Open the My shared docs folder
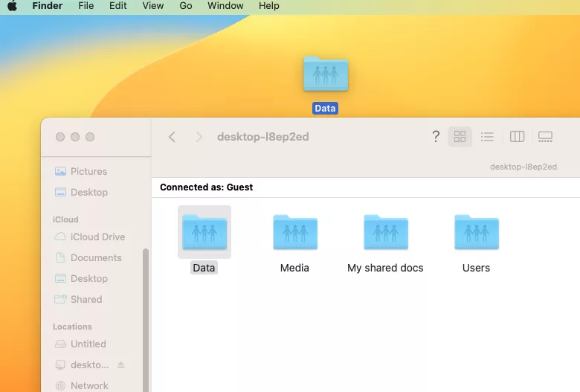580x392 pixels. [x=385, y=233]
